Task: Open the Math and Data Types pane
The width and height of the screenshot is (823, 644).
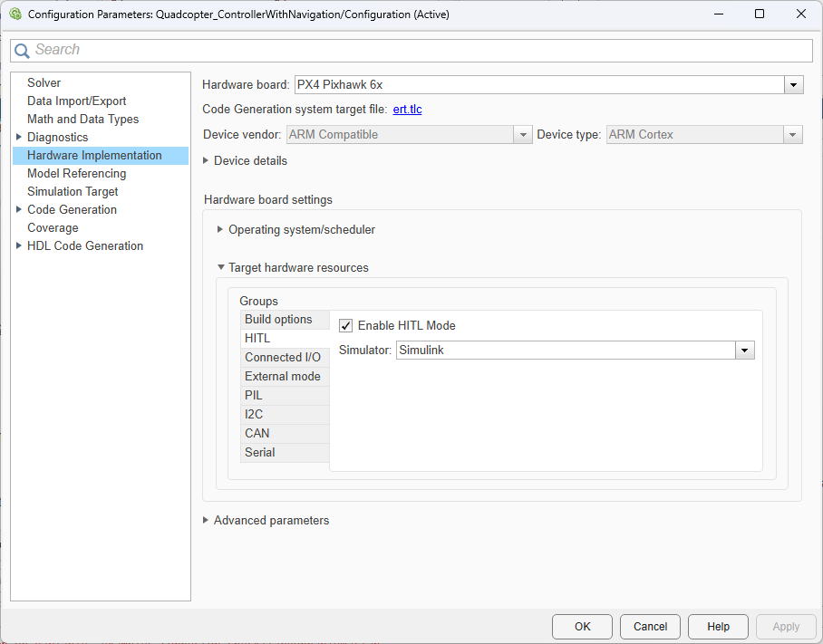Action: tap(82, 119)
